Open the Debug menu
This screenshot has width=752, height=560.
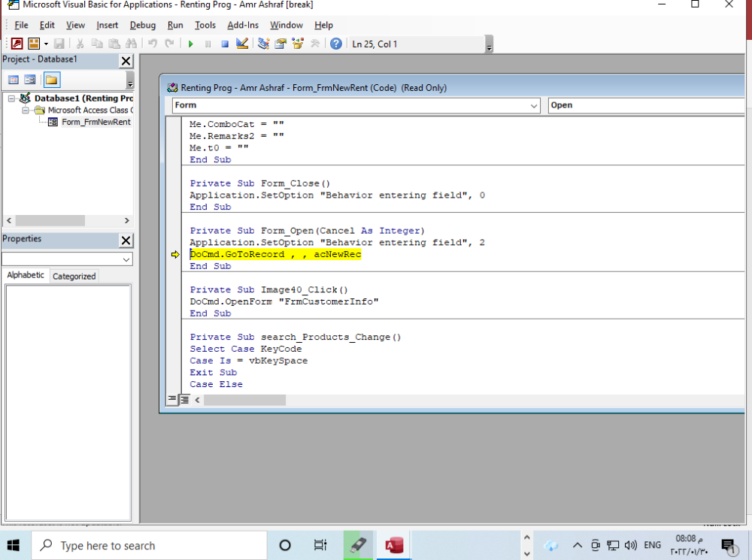tap(142, 25)
